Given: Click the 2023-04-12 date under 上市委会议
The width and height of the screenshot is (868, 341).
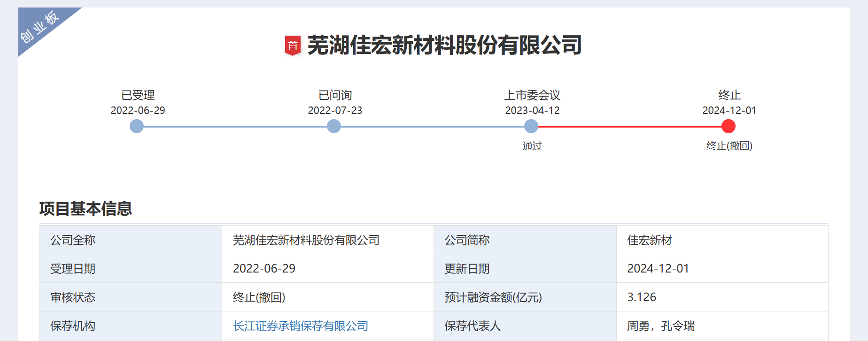Looking at the screenshot, I should point(532,110).
